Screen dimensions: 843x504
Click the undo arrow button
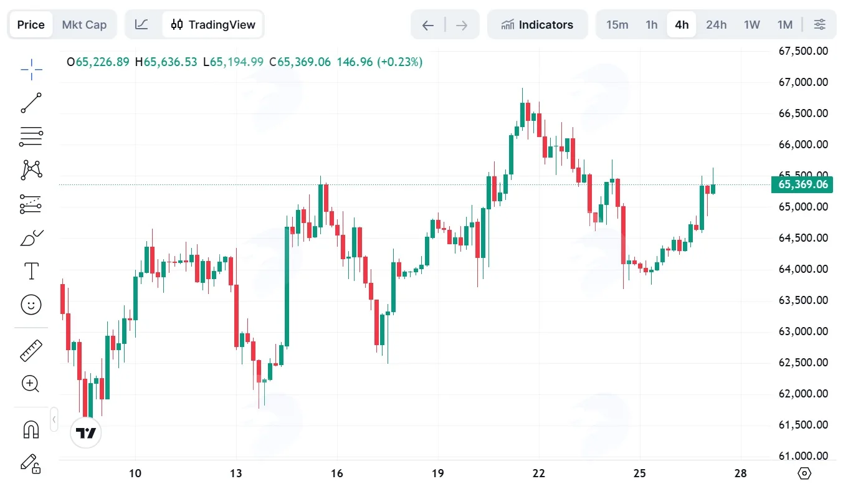427,25
